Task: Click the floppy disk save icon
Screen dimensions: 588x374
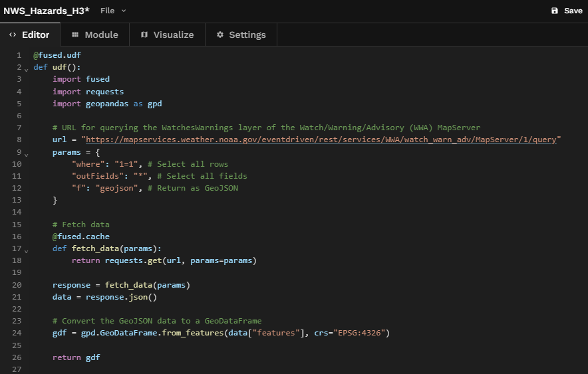Action: coord(555,11)
